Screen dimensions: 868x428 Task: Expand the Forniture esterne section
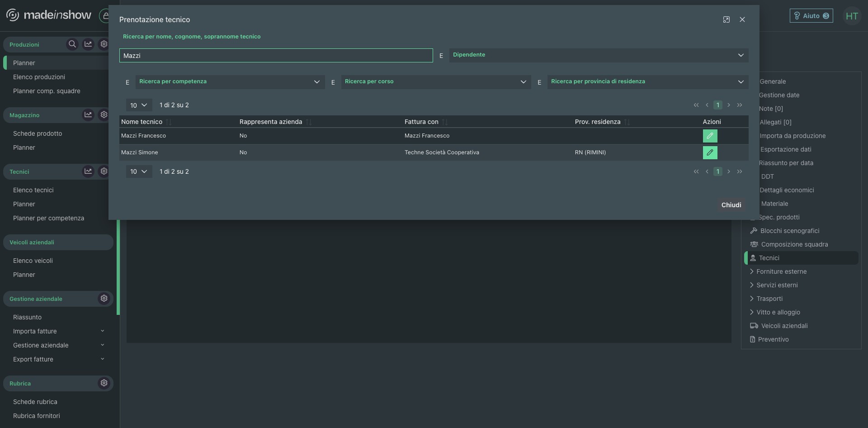[781, 271]
